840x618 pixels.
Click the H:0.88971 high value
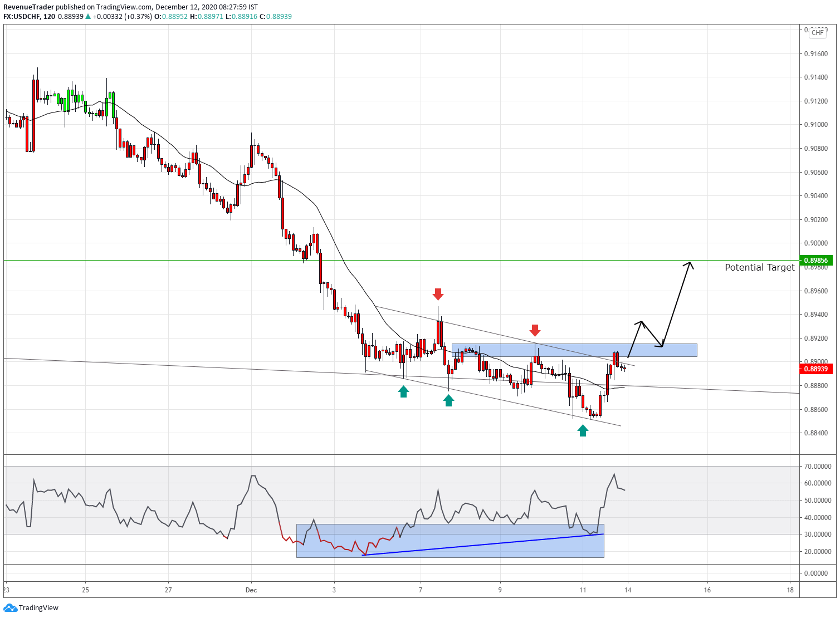(x=207, y=17)
